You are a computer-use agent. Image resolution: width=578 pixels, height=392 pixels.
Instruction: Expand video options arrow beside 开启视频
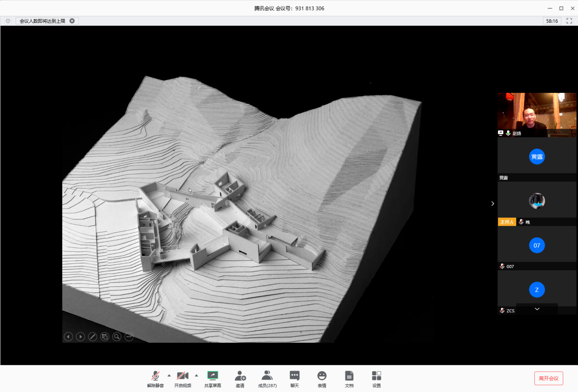pyautogui.click(x=197, y=376)
